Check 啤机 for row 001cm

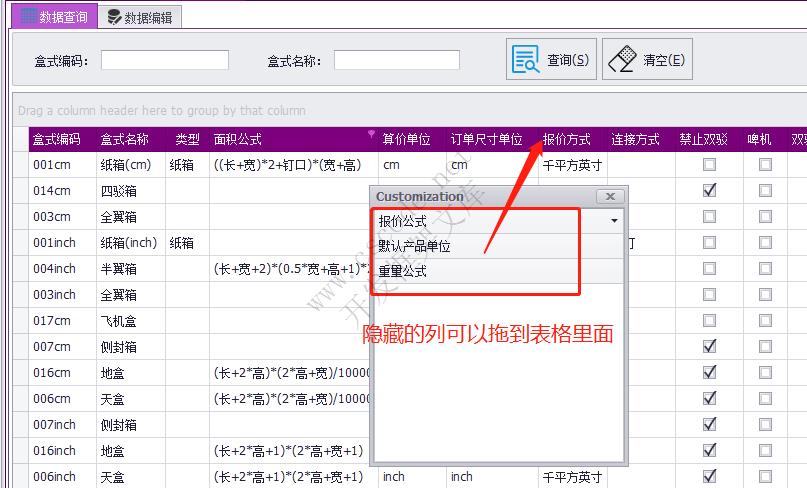coord(765,165)
